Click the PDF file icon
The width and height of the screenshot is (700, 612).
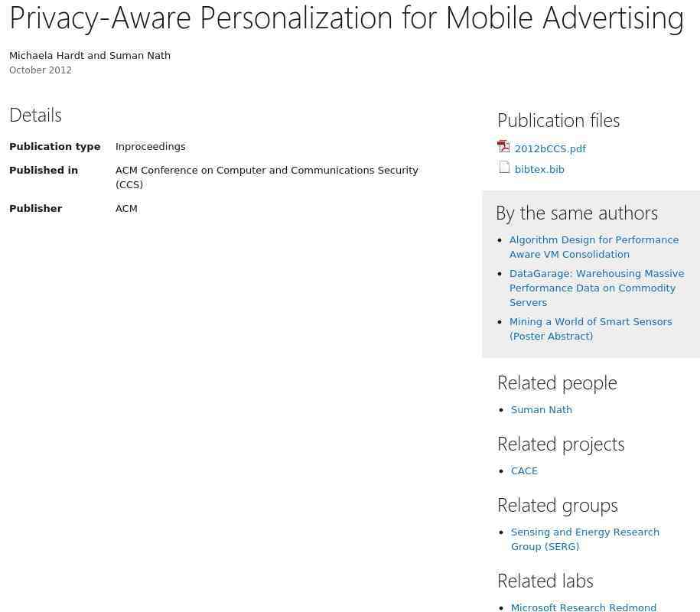coord(503,146)
